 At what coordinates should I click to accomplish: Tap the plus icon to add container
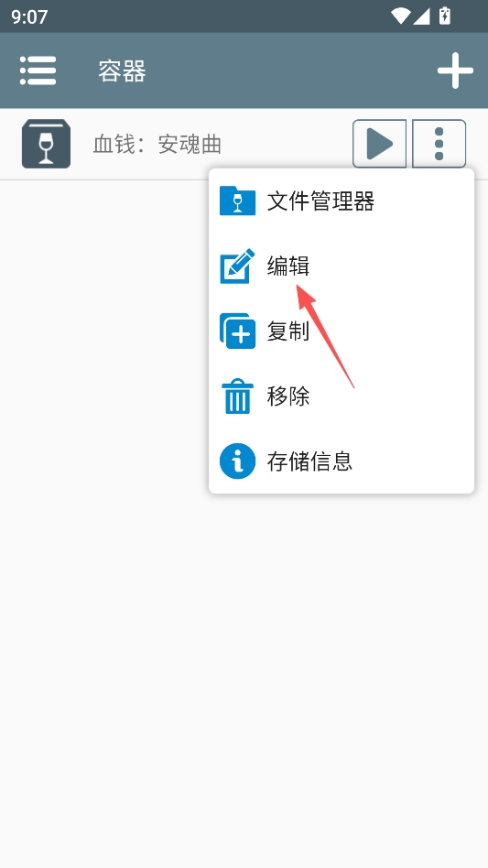point(455,71)
